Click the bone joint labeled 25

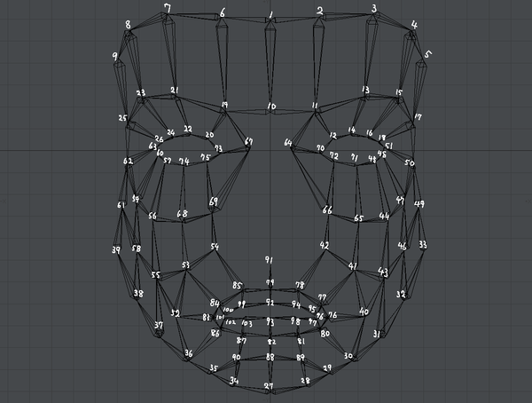click(x=122, y=118)
